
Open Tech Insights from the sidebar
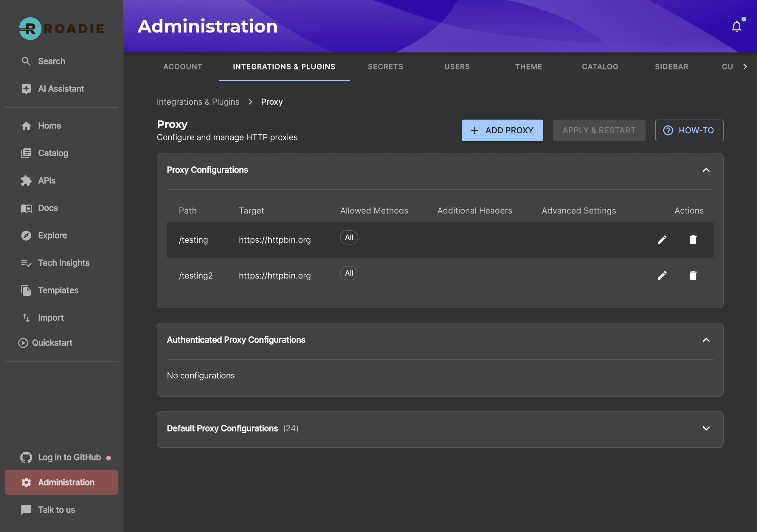click(x=63, y=263)
